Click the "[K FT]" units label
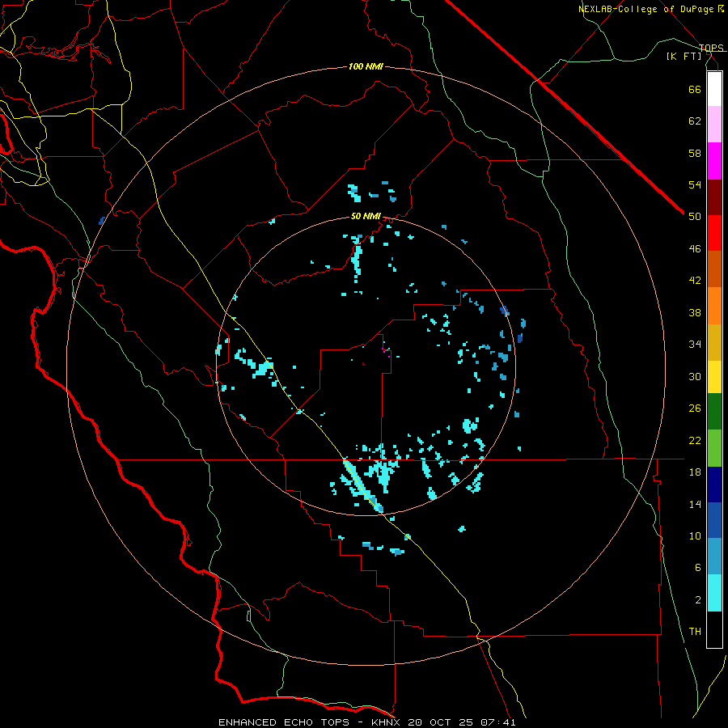728x728 pixels. click(x=684, y=56)
